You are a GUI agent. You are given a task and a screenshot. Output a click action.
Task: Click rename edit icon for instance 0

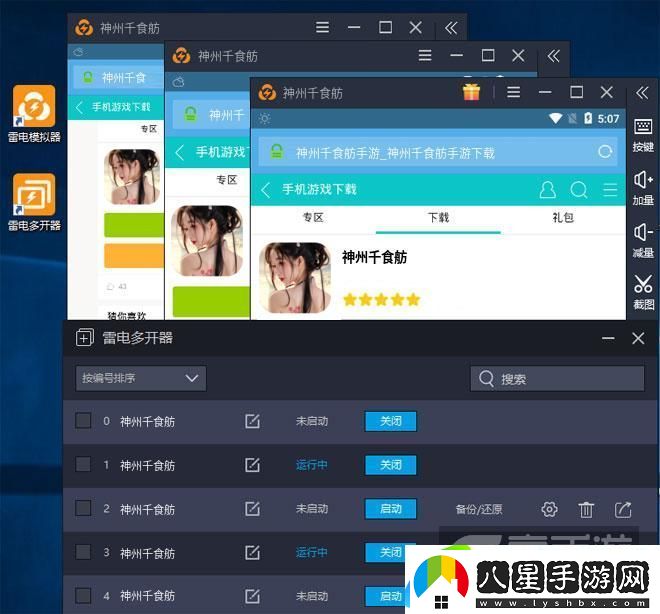pyautogui.click(x=252, y=421)
